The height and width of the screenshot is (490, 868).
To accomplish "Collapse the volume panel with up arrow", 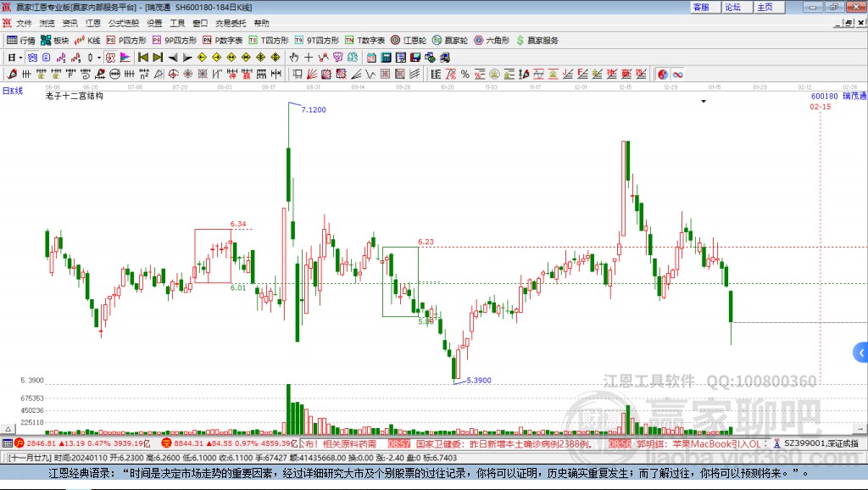I will [x=8, y=429].
